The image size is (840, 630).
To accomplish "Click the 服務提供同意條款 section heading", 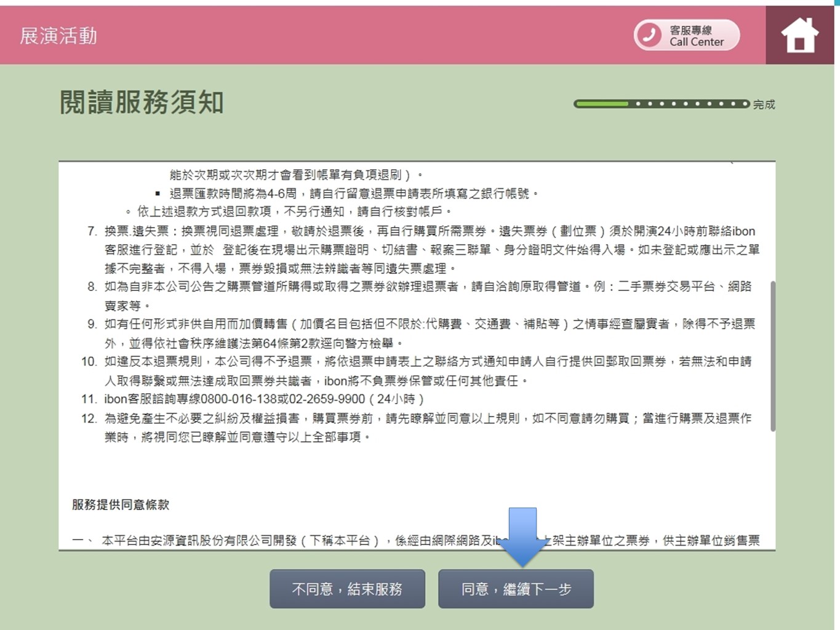I will point(121,504).
